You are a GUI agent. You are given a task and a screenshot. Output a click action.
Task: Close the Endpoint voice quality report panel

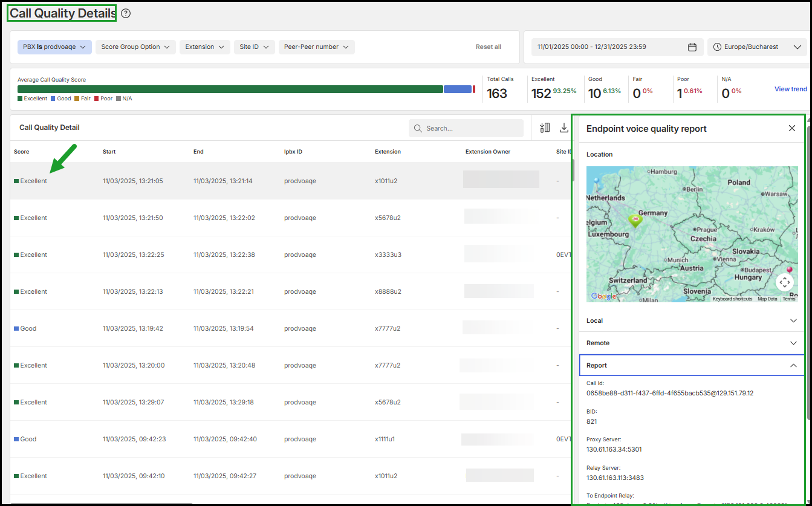(x=792, y=128)
